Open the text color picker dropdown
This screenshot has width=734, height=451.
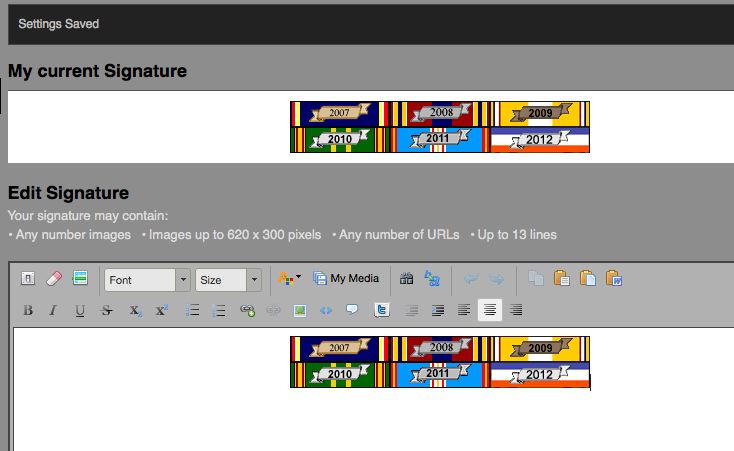coord(289,279)
